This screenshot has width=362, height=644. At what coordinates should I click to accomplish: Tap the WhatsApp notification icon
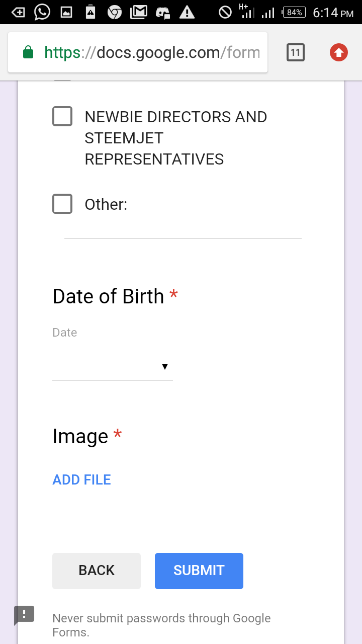42,12
